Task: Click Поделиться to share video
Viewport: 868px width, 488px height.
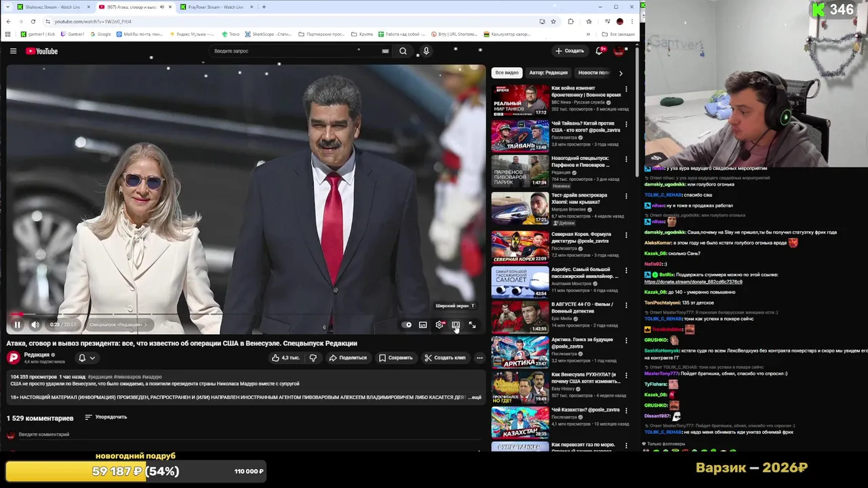Action: 347,358
